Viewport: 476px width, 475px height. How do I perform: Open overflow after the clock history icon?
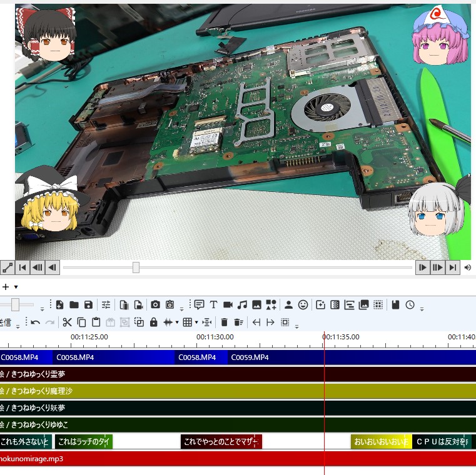point(422,309)
